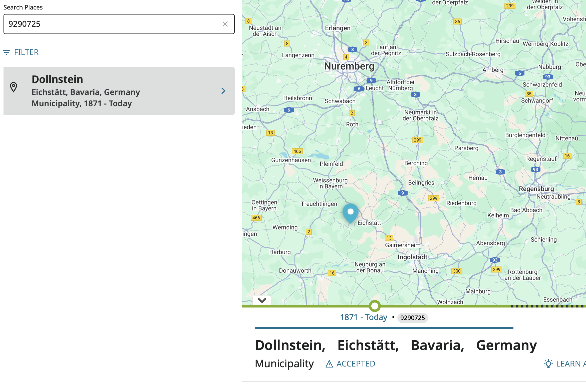Click the lightbulb Learn icon
The height and width of the screenshot is (392, 586).
548,364
